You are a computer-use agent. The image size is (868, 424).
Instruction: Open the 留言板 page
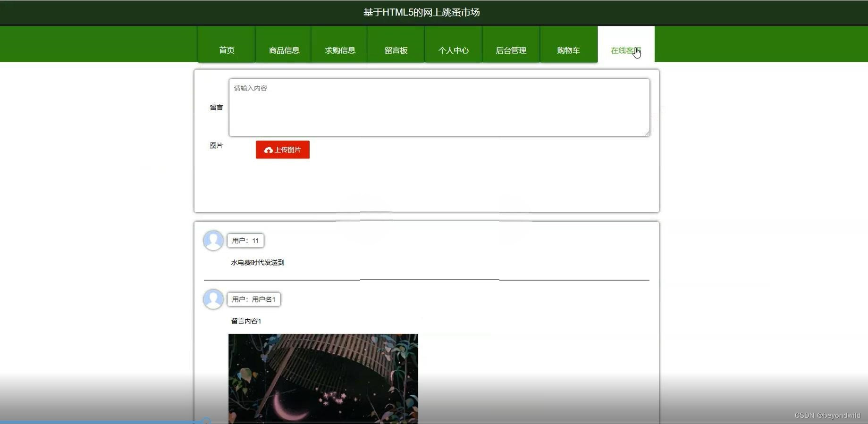(396, 44)
